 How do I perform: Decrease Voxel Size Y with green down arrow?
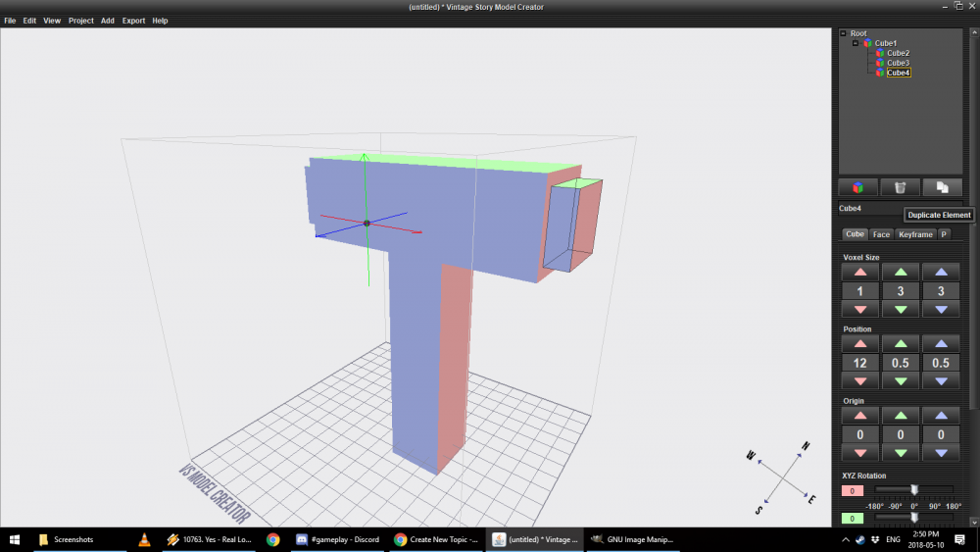(901, 310)
